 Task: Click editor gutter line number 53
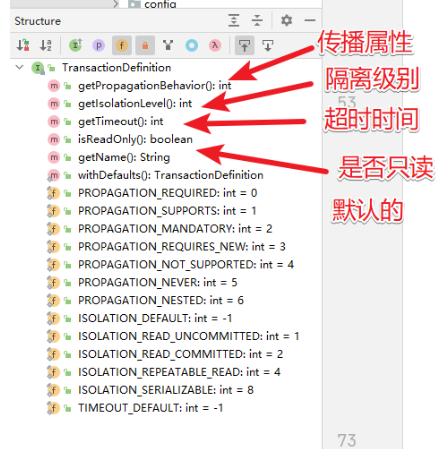347,102
